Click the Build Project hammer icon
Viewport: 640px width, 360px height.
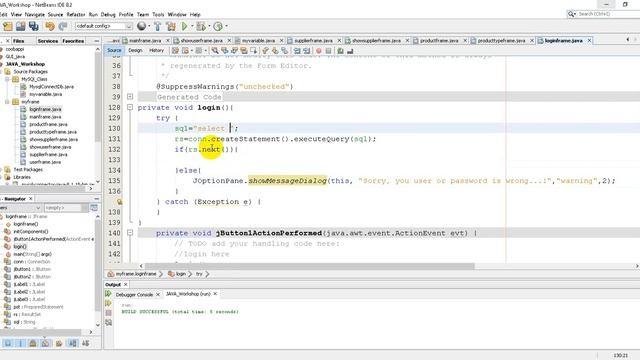158,26
